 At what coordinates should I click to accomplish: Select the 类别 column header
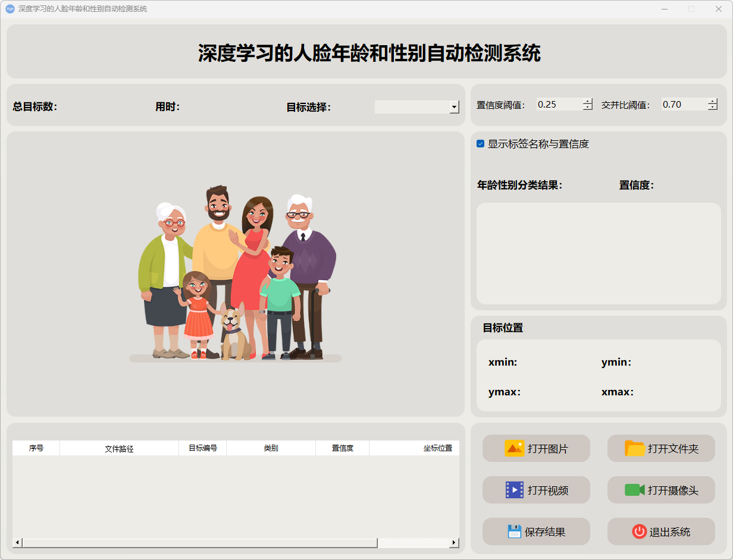point(271,448)
